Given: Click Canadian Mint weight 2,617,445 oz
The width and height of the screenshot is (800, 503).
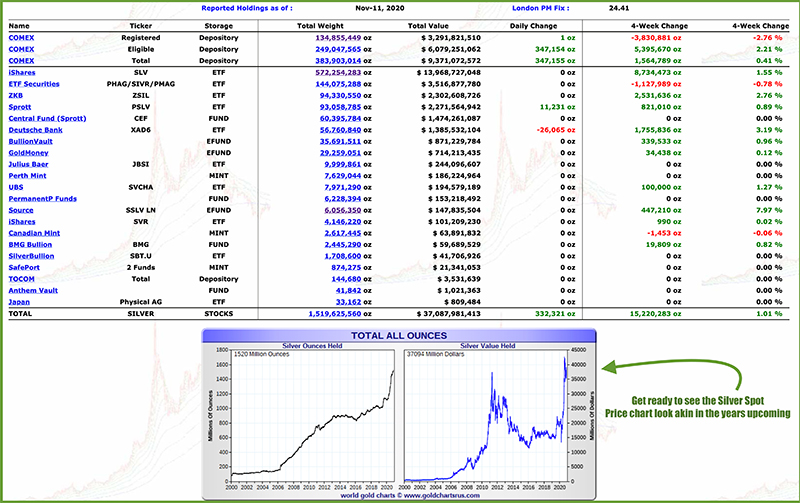Looking at the screenshot, I should pyautogui.click(x=343, y=233).
